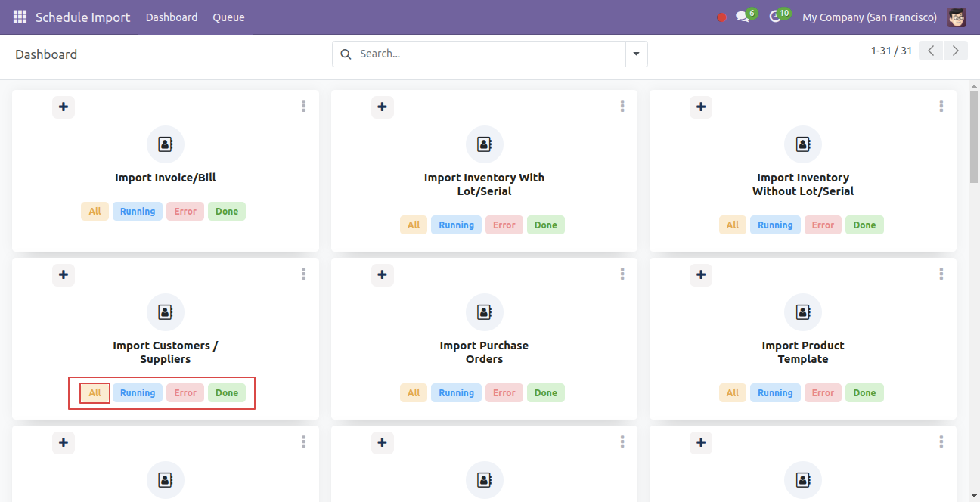980x502 pixels.
Task: Show Error for Import Inventory Without Lot/Serial
Action: (823, 225)
